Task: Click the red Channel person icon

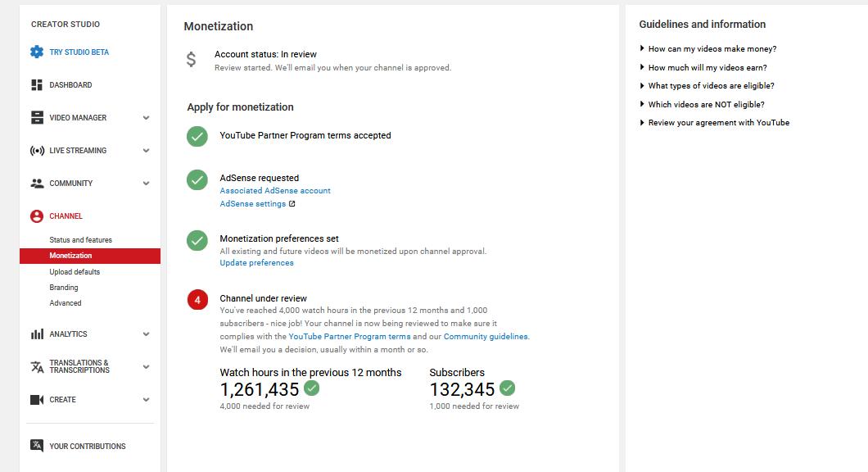Action: pos(37,216)
